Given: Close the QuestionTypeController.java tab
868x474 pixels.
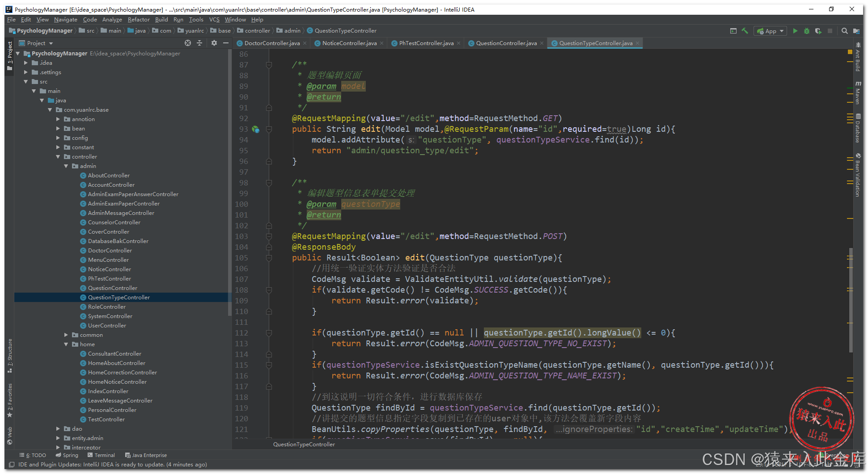Looking at the screenshot, I should pos(637,43).
